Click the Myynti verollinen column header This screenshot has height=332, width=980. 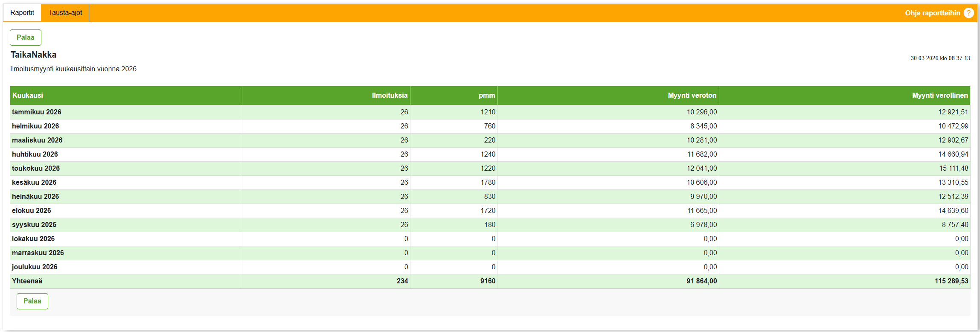coord(939,96)
